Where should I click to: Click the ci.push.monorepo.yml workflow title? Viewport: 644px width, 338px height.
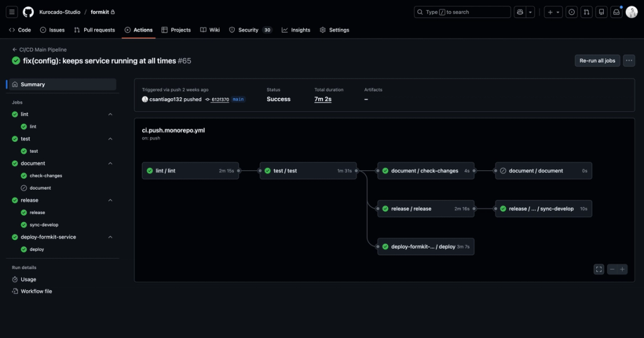point(174,131)
